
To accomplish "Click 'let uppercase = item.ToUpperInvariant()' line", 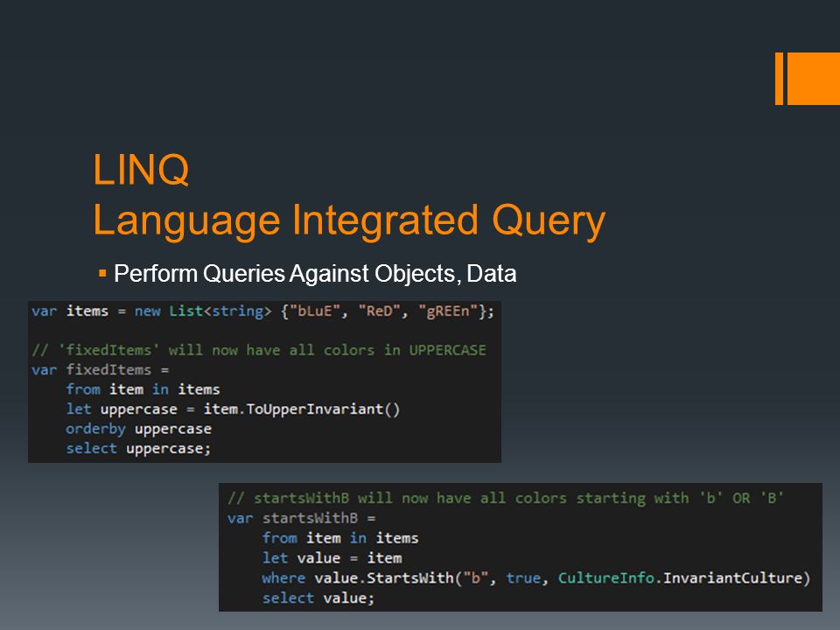I will (233, 409).
